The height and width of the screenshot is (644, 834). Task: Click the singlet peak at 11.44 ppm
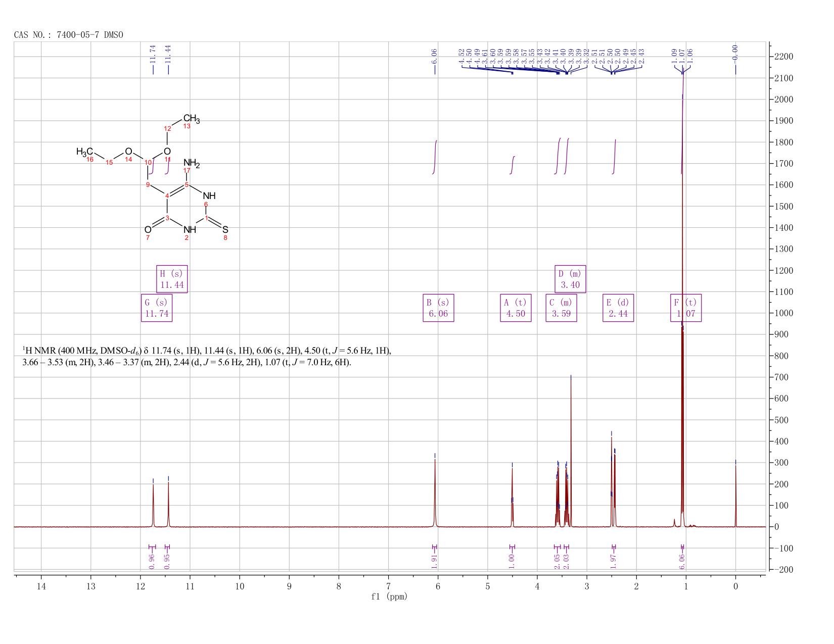click(168, 504)
